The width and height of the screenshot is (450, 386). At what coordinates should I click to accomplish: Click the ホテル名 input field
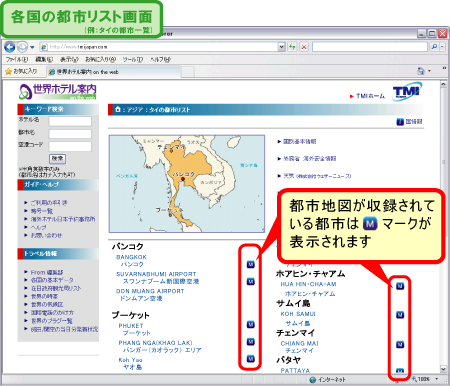70,121
